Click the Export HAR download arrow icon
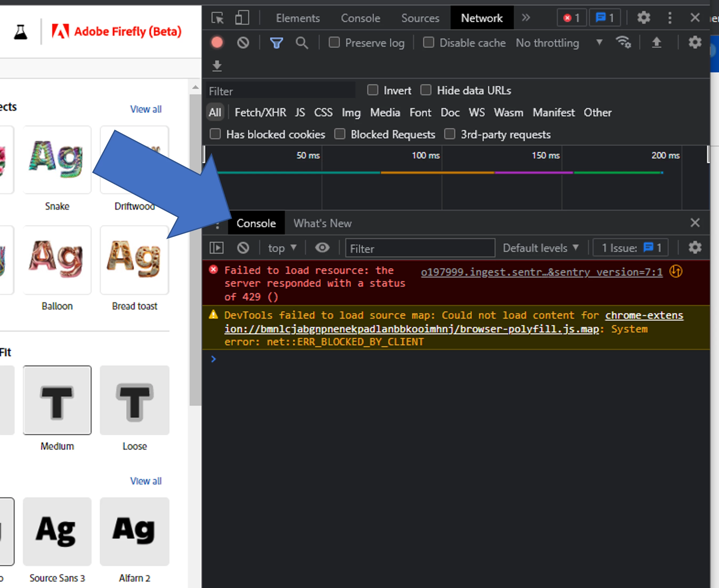719x588 pixels. click(217, 66)
